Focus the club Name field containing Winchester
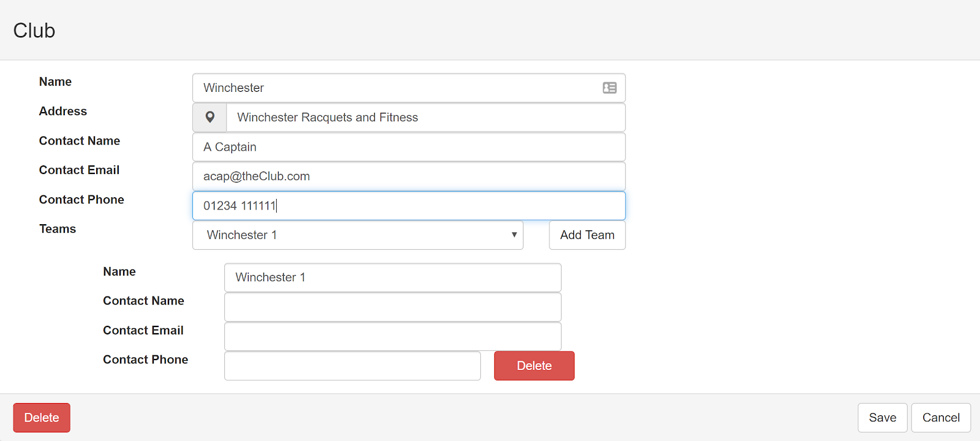This screenshot has height=441, width=980. pyautogui.click(x=409, y=88)
